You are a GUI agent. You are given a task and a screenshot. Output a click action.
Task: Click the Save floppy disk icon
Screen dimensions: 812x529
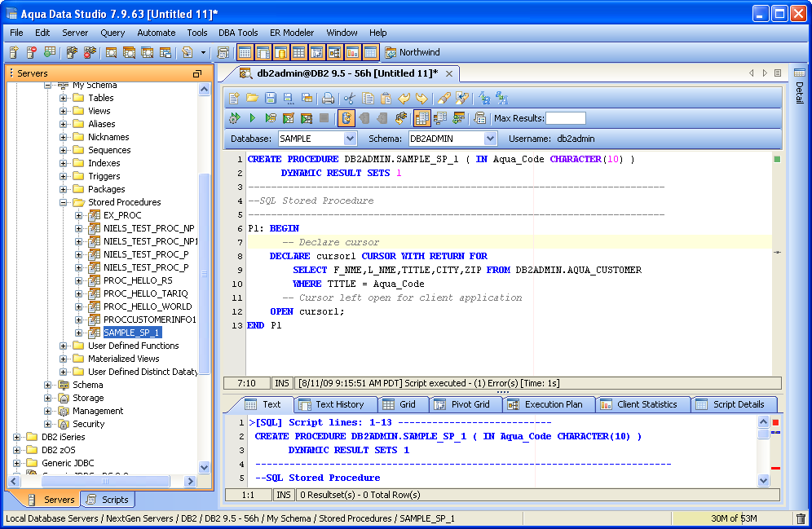(271, 98)
